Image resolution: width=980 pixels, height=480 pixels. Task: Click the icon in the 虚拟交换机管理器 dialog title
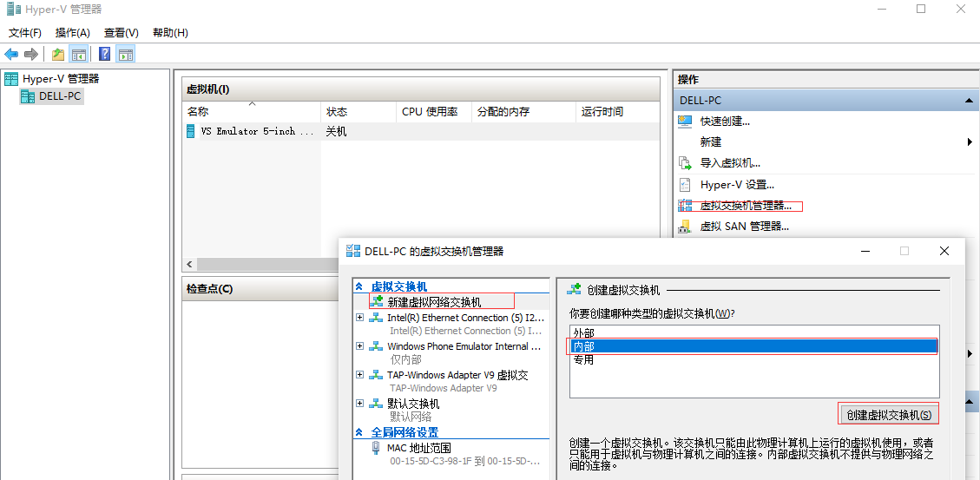tap(353, 251)
